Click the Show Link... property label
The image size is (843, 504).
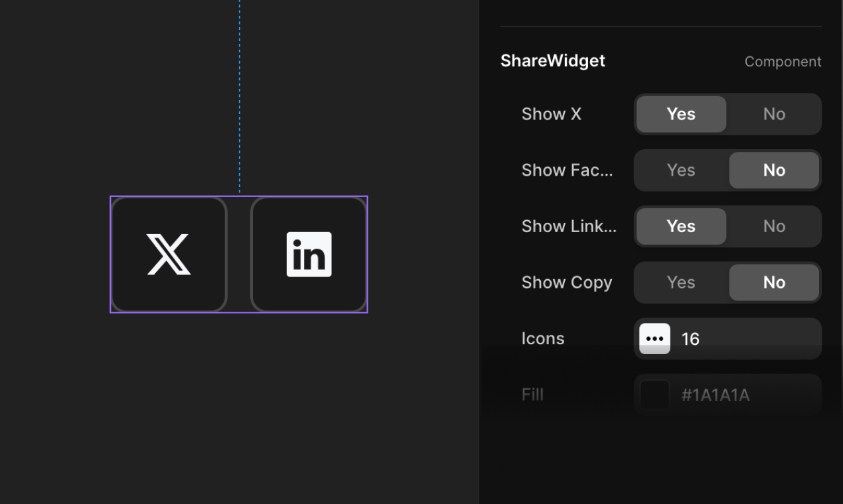569,226
